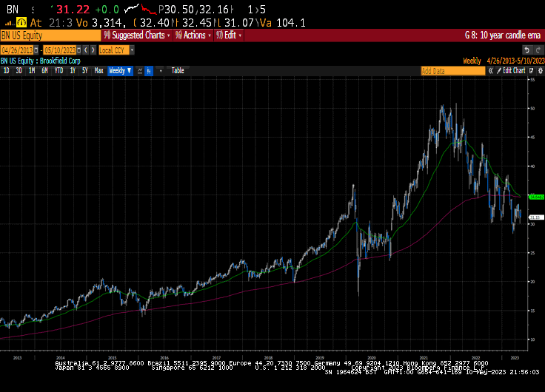The image size is (545, 392).
Task: Select the 5Y range tab
Action: click(x=85, y=71)
